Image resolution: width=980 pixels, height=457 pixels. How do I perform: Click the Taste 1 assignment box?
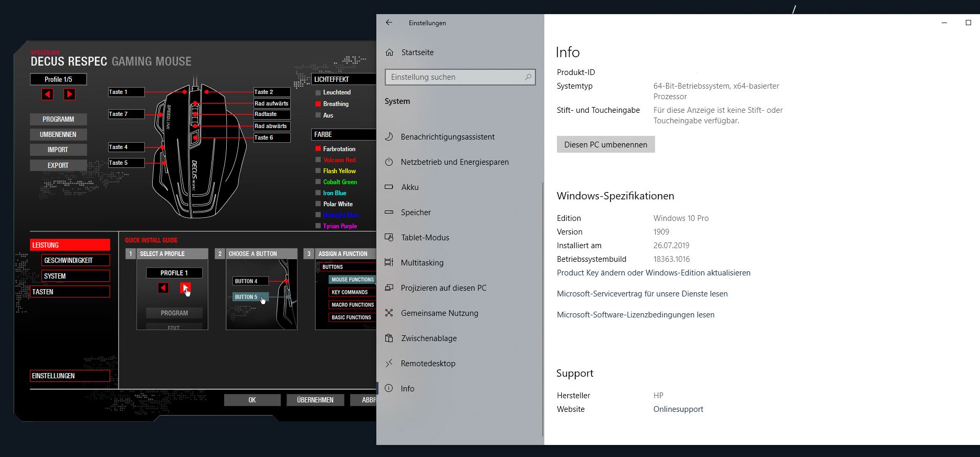(x=126, y=92)
